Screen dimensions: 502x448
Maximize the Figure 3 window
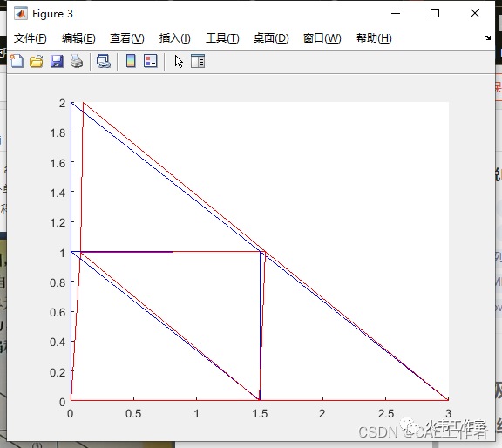pyautogui.click(x=435, y=13)
